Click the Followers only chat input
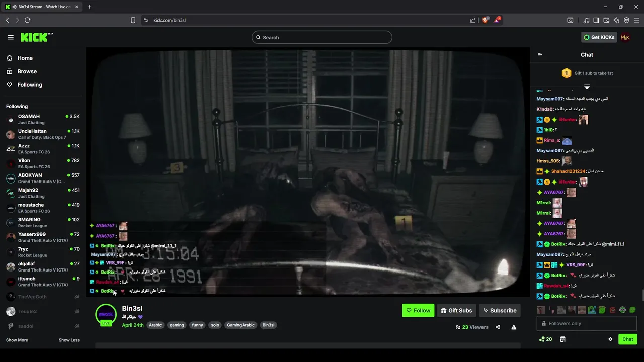The image size is (644, 362). (587, 324)
